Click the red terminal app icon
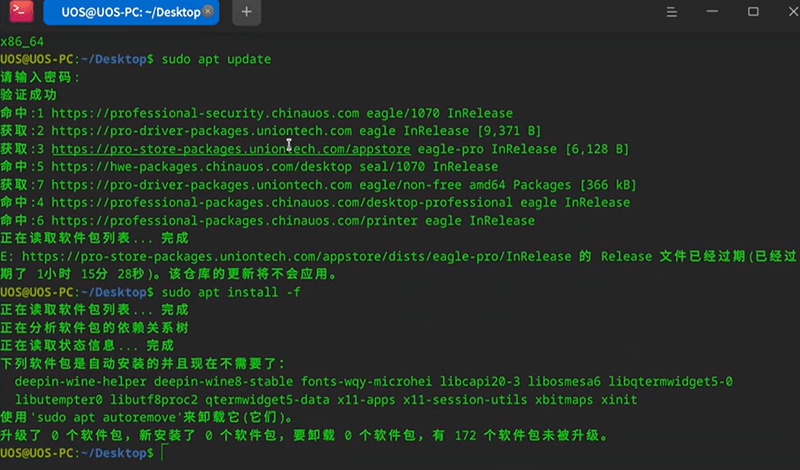The width and height of the screenshot is (800, 470). [21, 11]
